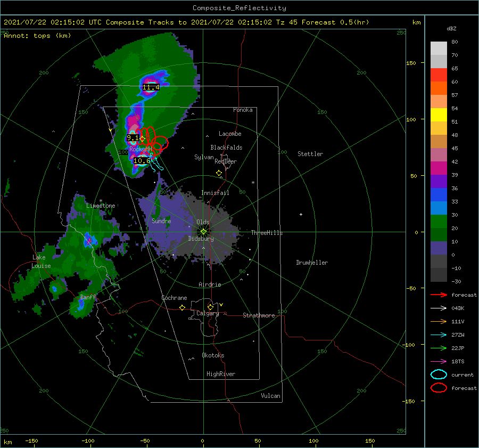Select the cyan current ellipse legend icon
This screenshot has height=448, width=479.
pyautogui.click(x=439, y=374)
